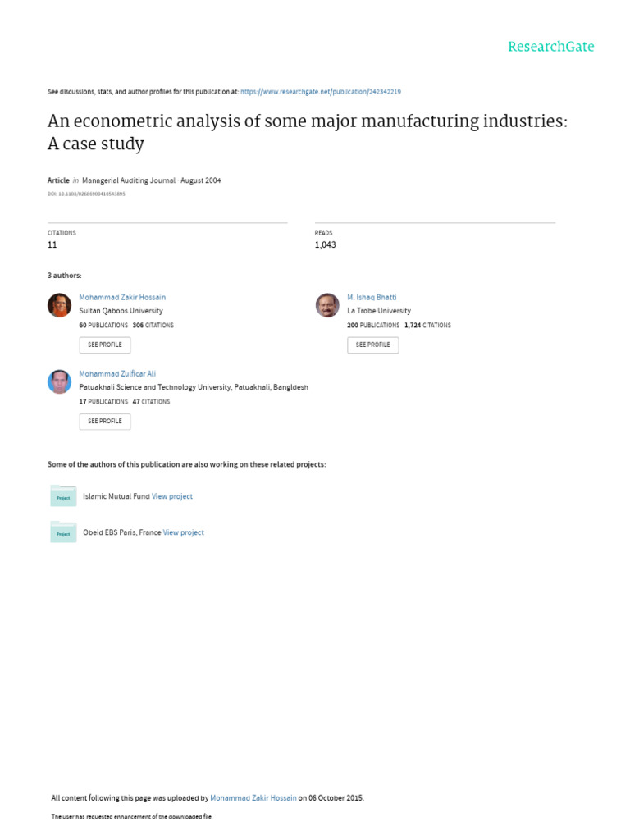Image resolution: width=630 pixels, height=840 pixels.
Task: Click the 1,043 reads count
Action: (x=326, y=244)
